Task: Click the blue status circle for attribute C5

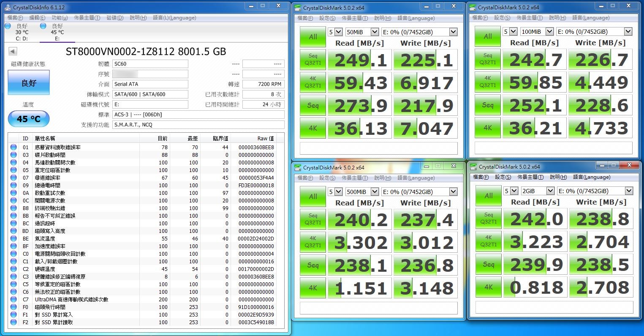Action: (14, 284)
